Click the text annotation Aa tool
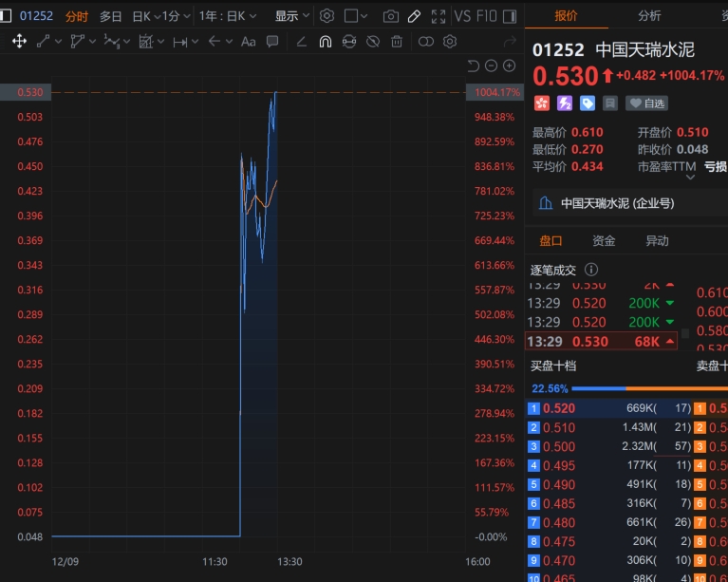The width and height of the screenshot is (728, 582). [249, 42]
